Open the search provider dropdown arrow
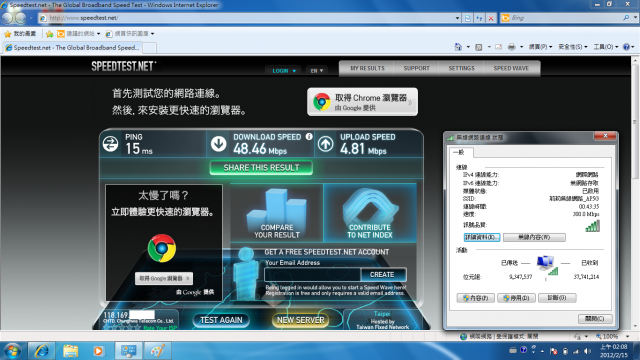 click(x=635, y=18)
